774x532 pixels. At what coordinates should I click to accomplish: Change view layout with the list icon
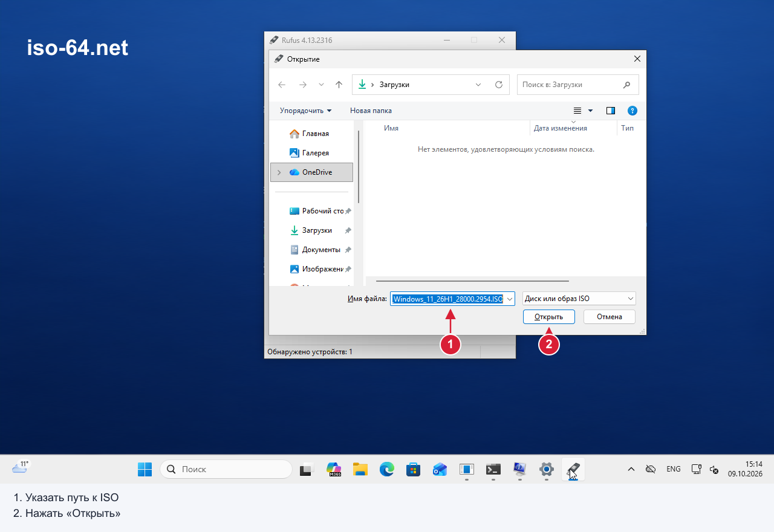tap(577, 111)
